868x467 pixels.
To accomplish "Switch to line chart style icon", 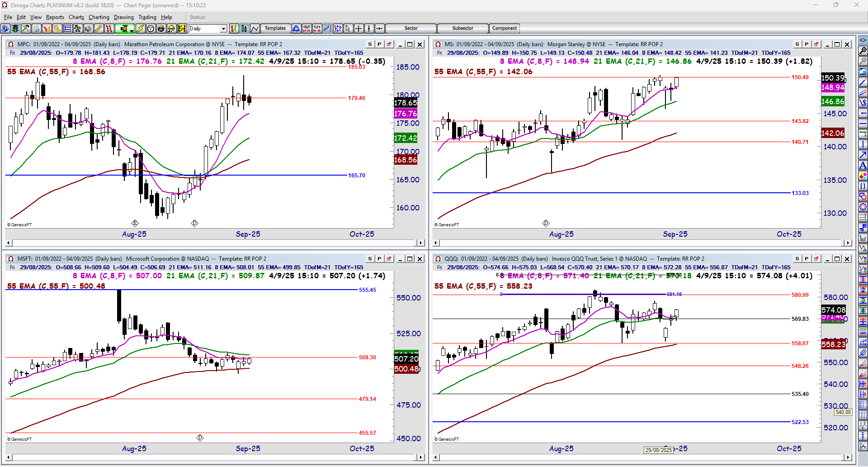I will (255, 29).
